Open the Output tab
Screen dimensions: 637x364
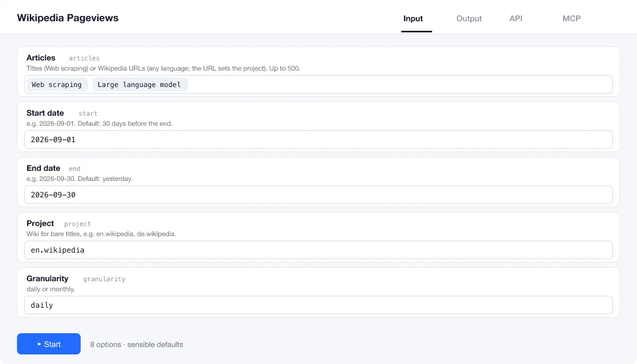click(469, 19)
